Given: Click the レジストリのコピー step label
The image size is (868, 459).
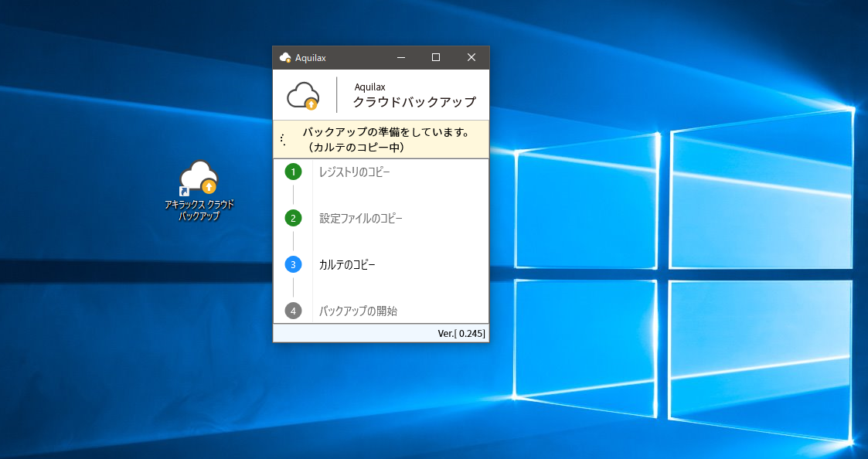Looking at the screenshot, I should click(x=354, y=172).
